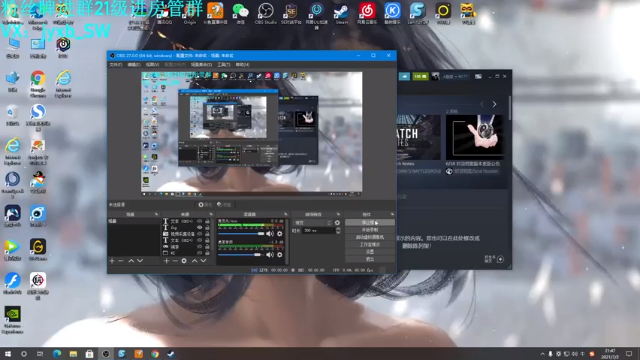Click the Steam window friends avatar icon
The height and width of the screenshot is (360, 640).
[435, 76]
